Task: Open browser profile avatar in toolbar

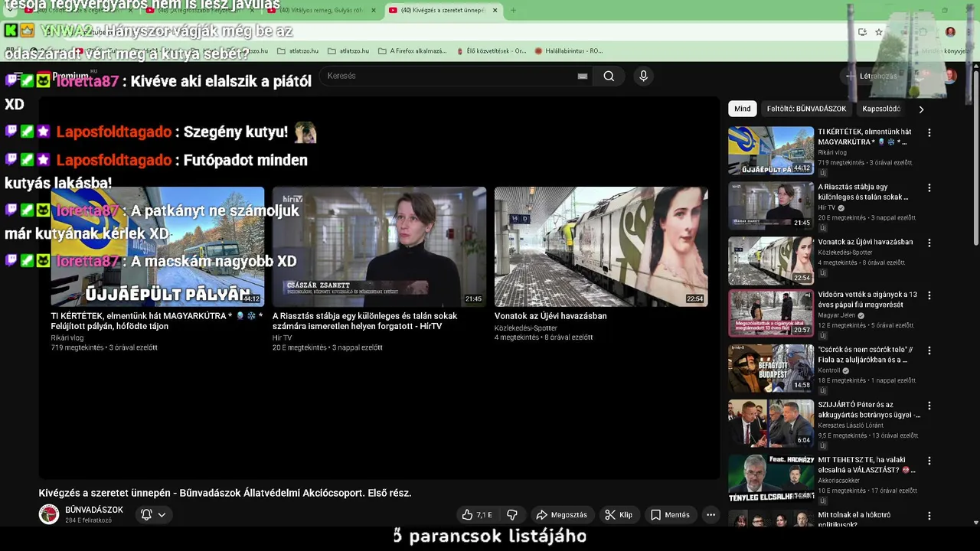Action: (950, 32)
